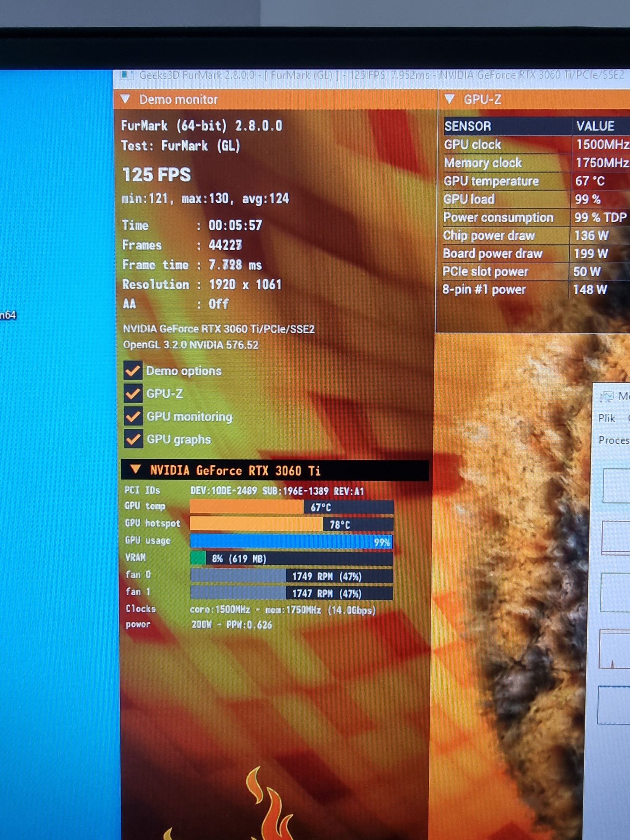
Task: Click the power 200W PPW line
Action: click(x=199, y=625)
